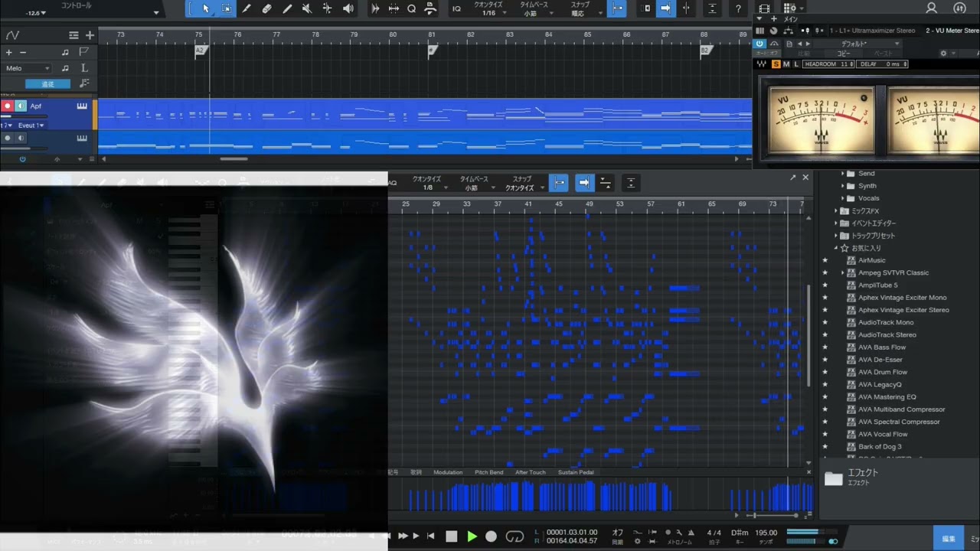
Task: Select the Listen (speaker) tool
Action: click(x=348, y=8)
